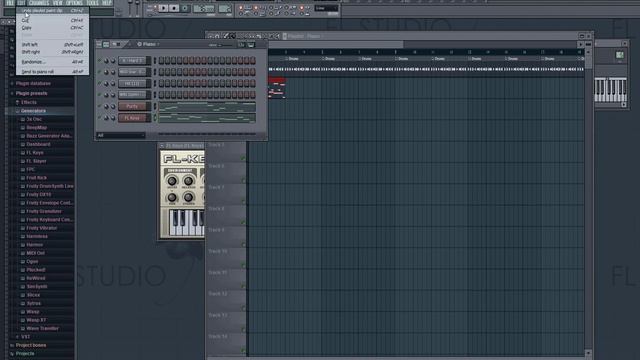Open the CHANNELS menu
This screenshot has width=640, height=360.
(39, 3)
